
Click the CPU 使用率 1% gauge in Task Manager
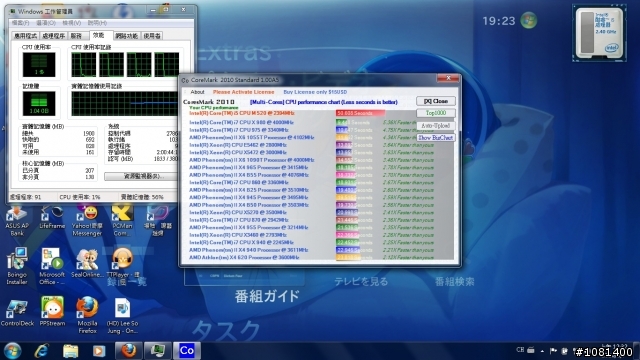point(39,64)
